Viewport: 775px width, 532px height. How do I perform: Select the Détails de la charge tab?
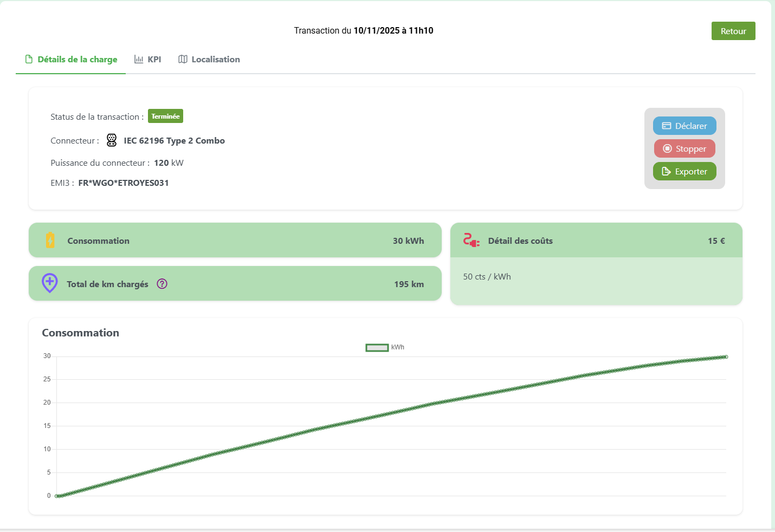pyautogui.click(x=77, y=60)
